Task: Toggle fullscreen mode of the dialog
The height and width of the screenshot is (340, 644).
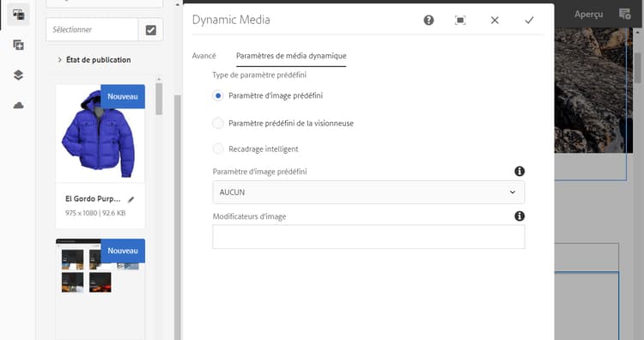Action: 460,20
